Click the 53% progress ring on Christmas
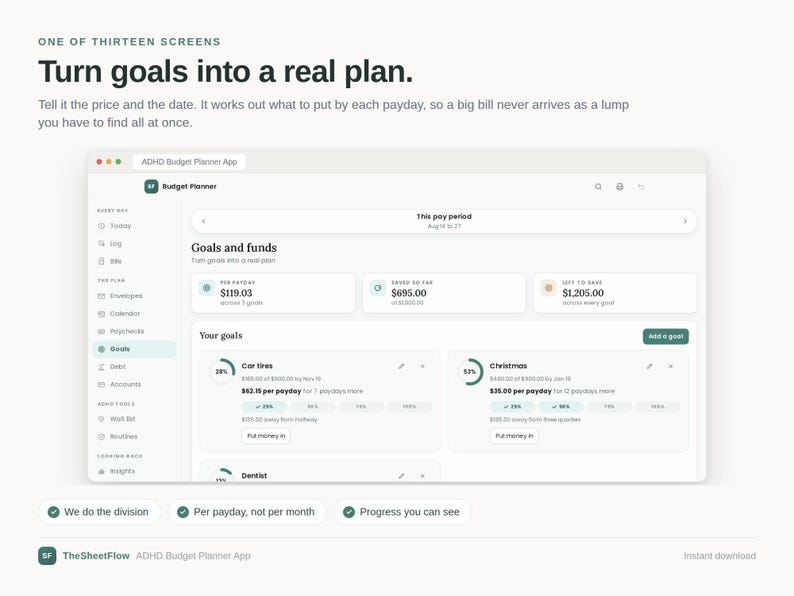The height and width of the screenshot is (596, 794). [x=470, y=372]
